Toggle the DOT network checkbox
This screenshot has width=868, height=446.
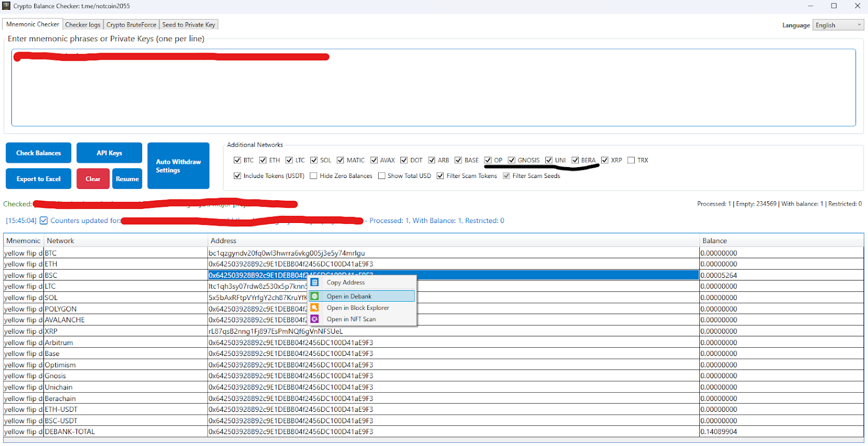[x=404, y=160]
